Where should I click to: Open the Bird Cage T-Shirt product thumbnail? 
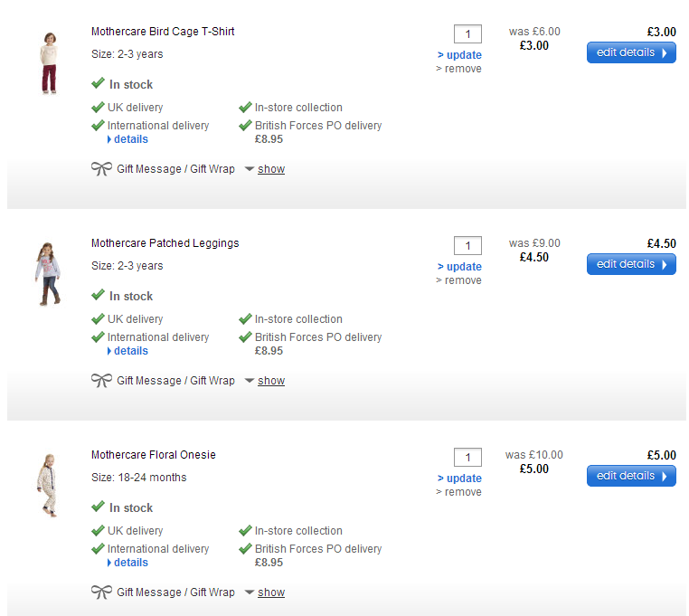pyautogui.click(x=48, y=63)
